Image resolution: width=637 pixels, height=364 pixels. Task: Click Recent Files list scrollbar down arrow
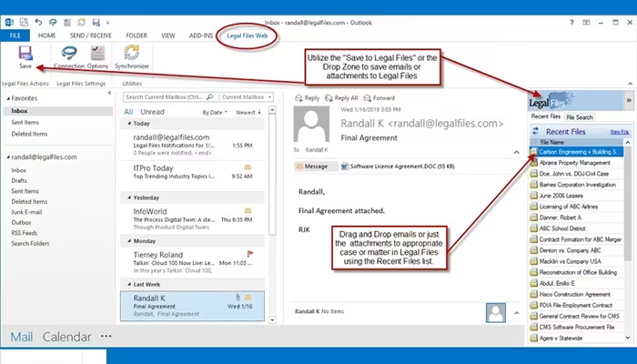(628, 338)
